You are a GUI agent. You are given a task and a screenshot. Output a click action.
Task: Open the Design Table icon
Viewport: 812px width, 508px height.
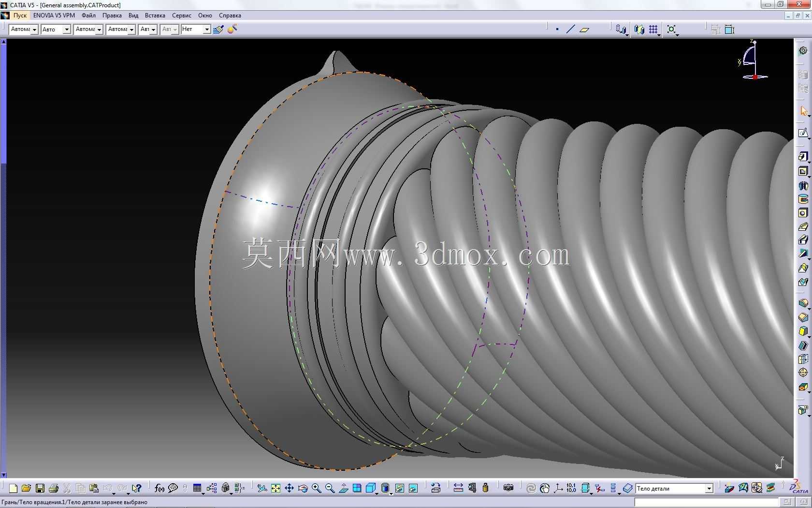click(x=197, y=488)
